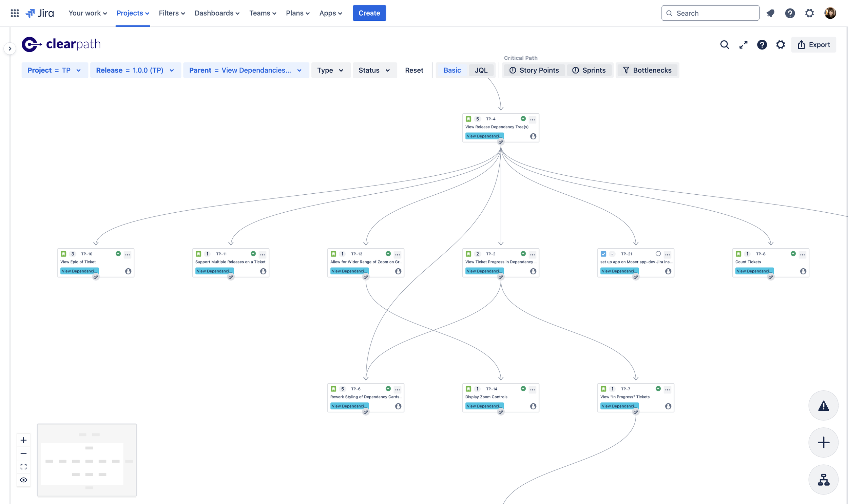
Task: Open the warning triangle alerts button
Action: [823, 406]
